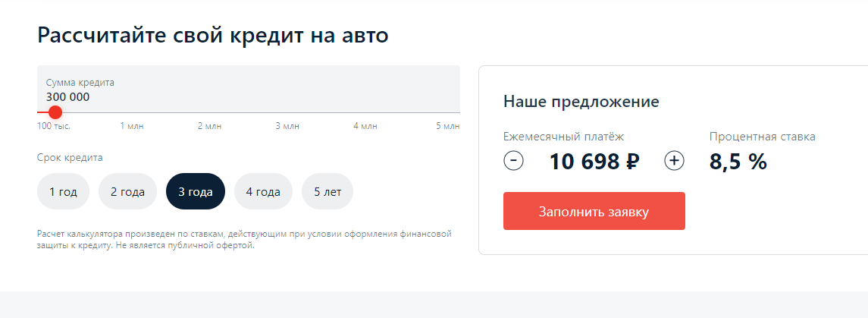Set the loan term to 5 лет
Screen dimensions: 868x318
point(327,191)
